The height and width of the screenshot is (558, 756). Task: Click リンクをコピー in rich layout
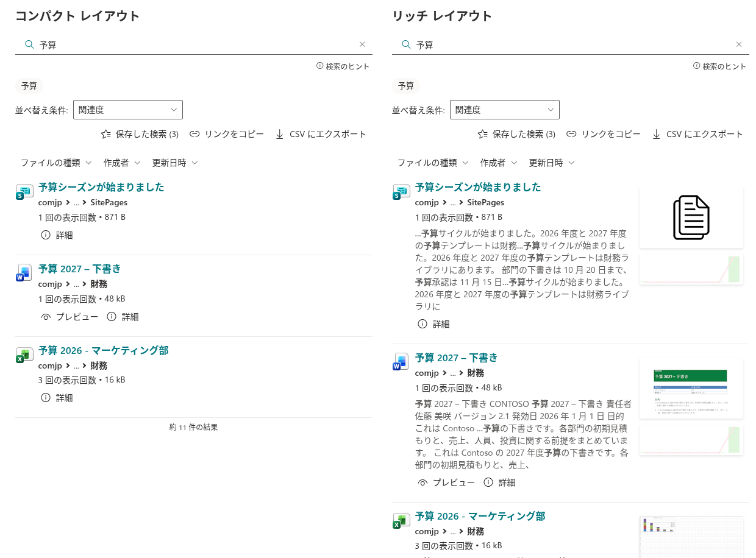click(604, 134)
